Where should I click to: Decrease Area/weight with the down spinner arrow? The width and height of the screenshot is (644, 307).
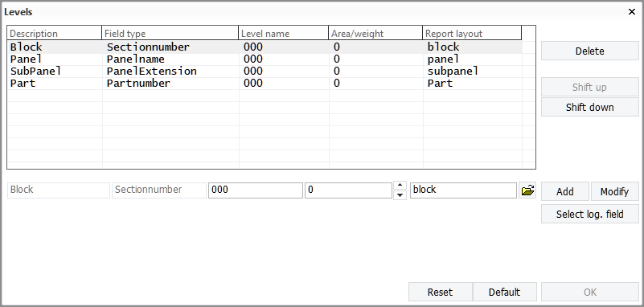pos(400,195)
